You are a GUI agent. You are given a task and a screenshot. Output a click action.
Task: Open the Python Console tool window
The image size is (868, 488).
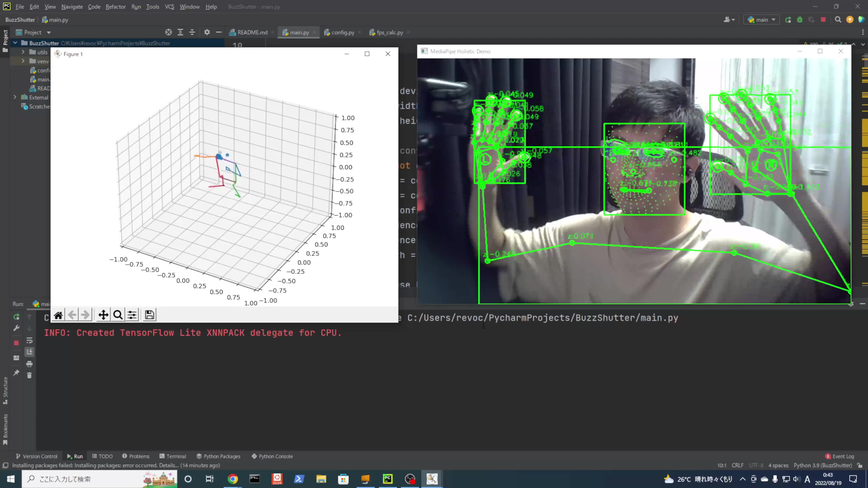point(272,456)
